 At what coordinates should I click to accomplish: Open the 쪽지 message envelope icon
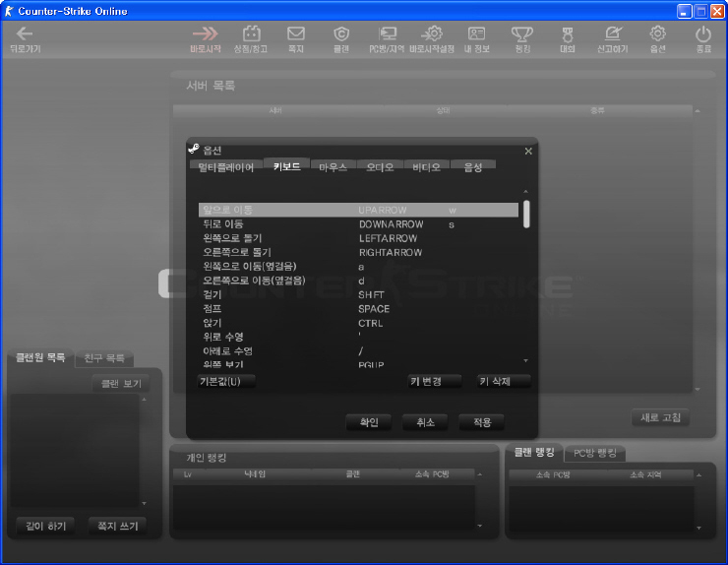pyautogui.click(x=296, y=33)
